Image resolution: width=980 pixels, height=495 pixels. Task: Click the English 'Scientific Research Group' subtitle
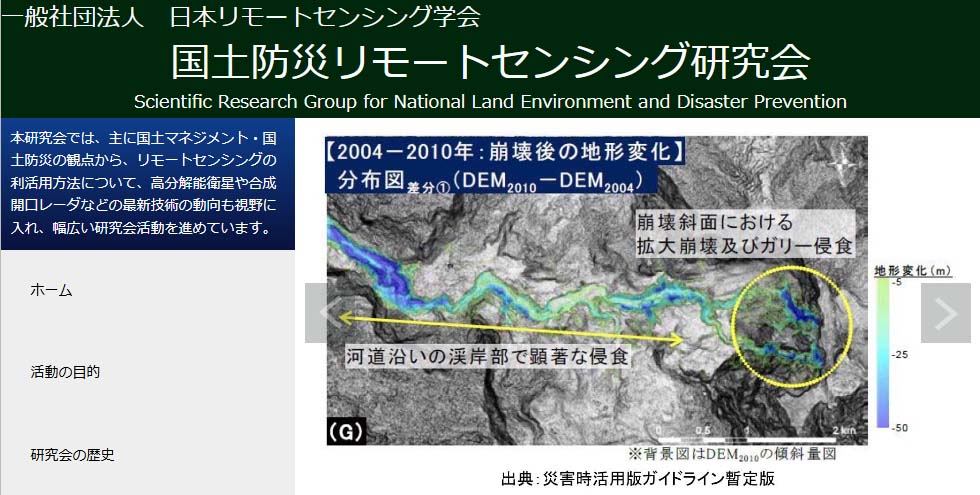(x=490, y=102)
